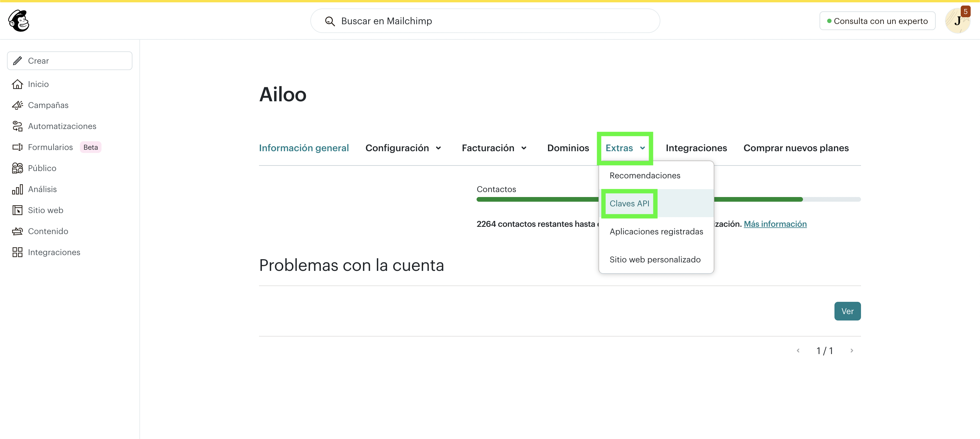Open Análisis bar chart icon
980x439 pixels.
[x=17, y=189]
